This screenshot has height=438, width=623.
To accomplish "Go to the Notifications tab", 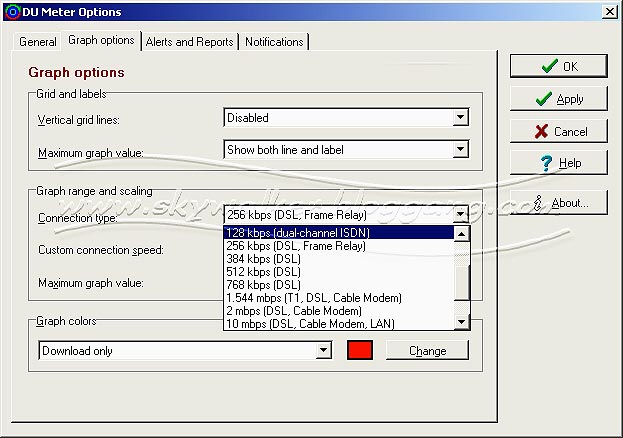I will (274, 42).
